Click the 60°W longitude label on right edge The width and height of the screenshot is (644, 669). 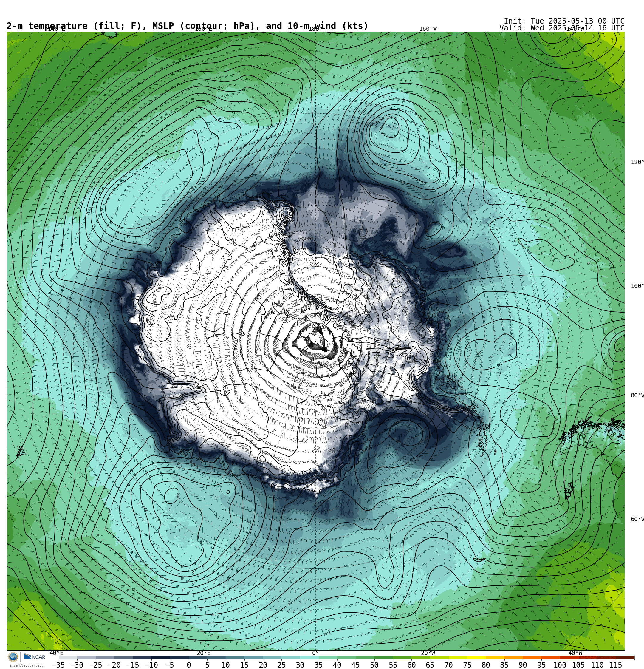pos(637,519)
